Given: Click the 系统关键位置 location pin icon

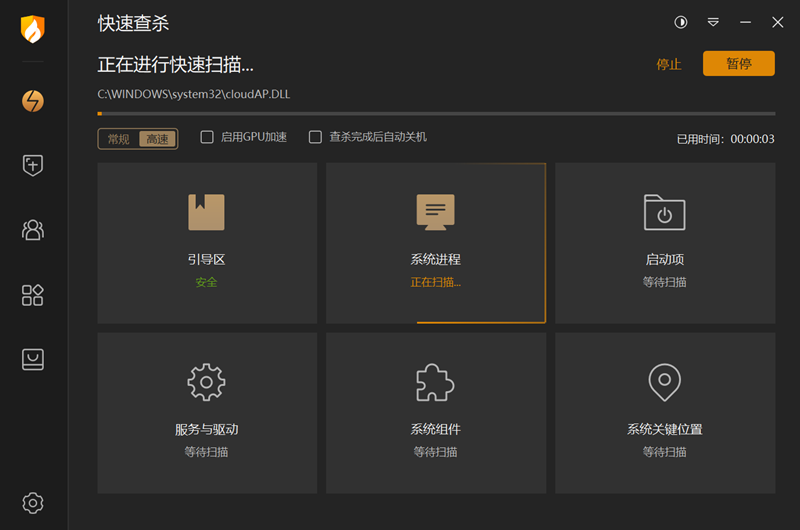Looking at the screenshot, I should pyautogui.click(x=665, y=382).
